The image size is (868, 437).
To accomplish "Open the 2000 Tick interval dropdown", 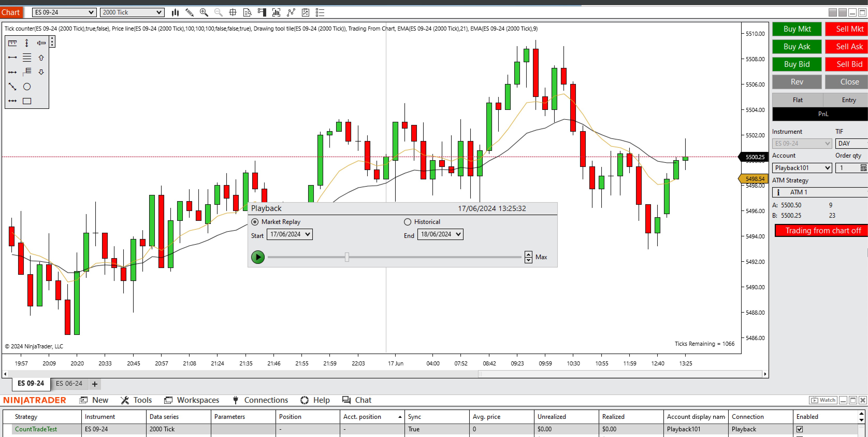I will [132, 12].
